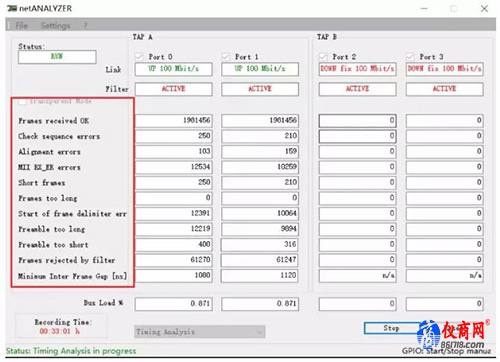The height and width of the screenshot is (362, 500).
Task: Toggle the Port 3 checkbox
Action: [x=410, y=57]
